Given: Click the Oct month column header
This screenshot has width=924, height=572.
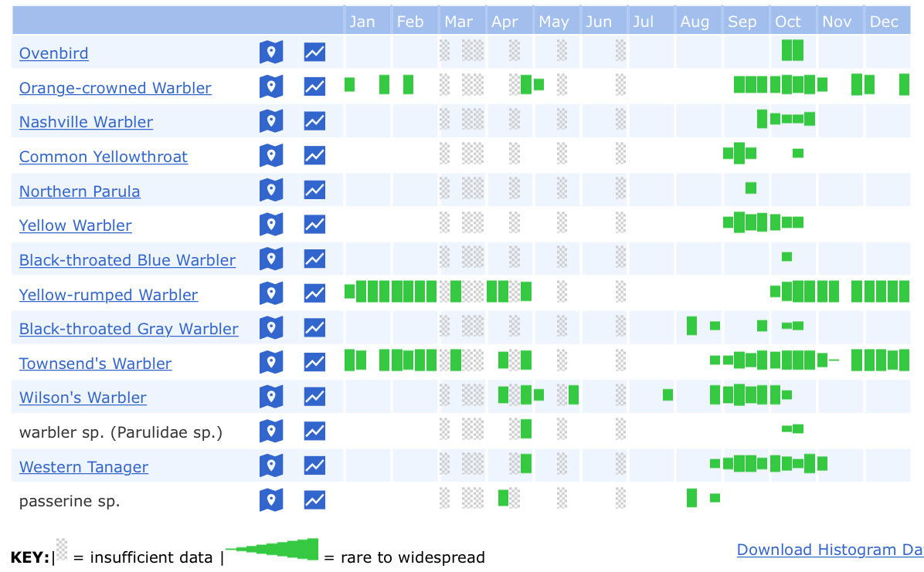Looking at the screenshot, I should click(x=788, y=22).
